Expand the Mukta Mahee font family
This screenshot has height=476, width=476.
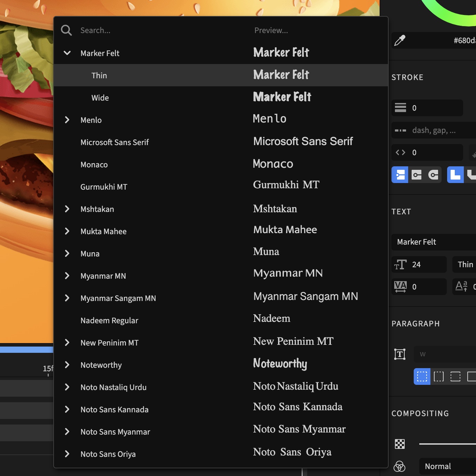click(x=67, y=231)
